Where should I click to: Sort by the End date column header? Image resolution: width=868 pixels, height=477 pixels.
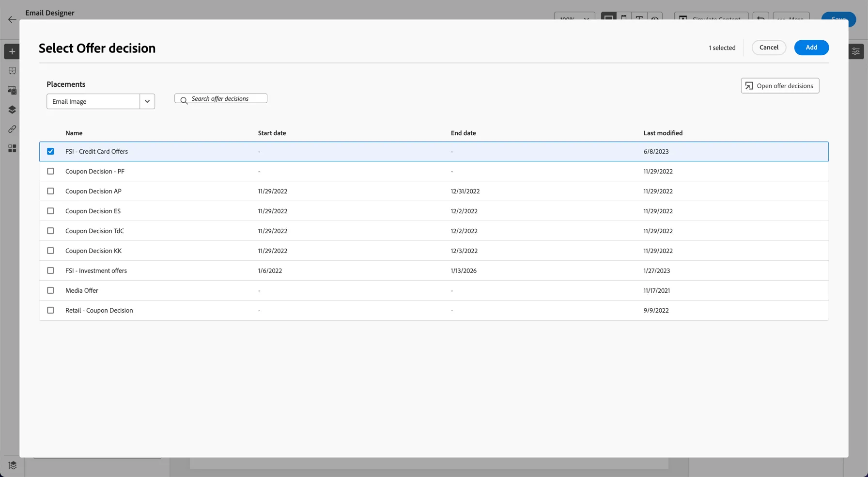click(x=463, y=133)
